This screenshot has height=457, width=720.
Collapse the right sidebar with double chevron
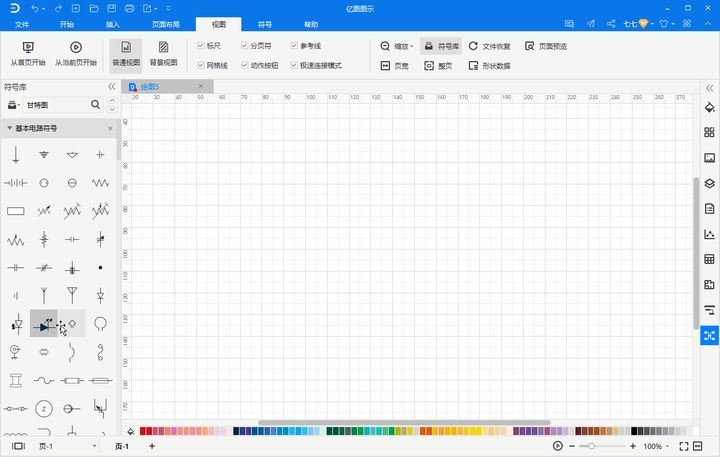pyautogui.click(x=709, y=88)
